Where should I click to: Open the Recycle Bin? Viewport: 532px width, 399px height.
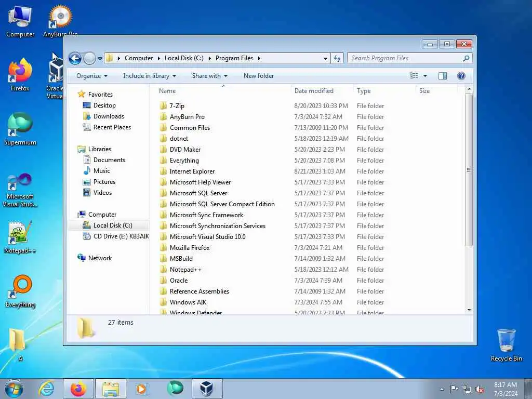click(x=506, y=345)
